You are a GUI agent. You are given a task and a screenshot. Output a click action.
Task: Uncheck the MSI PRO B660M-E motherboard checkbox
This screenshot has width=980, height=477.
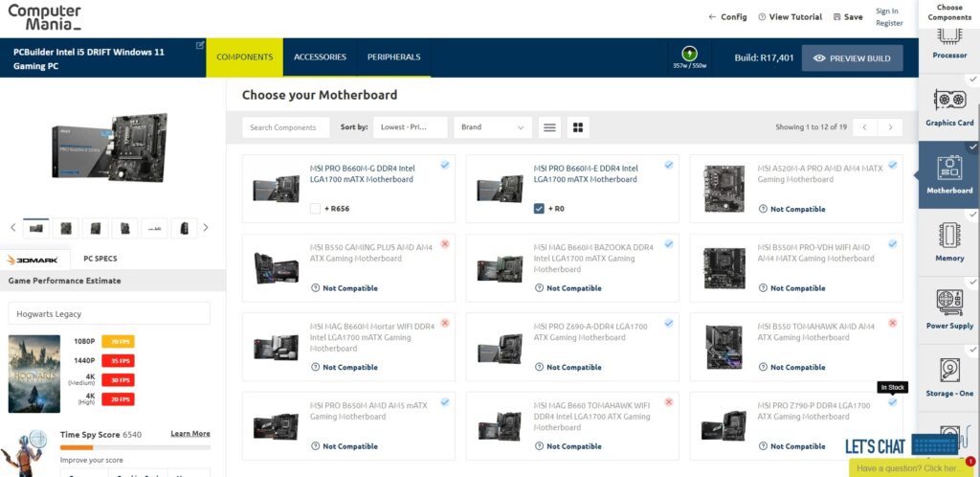coord(540,208)
